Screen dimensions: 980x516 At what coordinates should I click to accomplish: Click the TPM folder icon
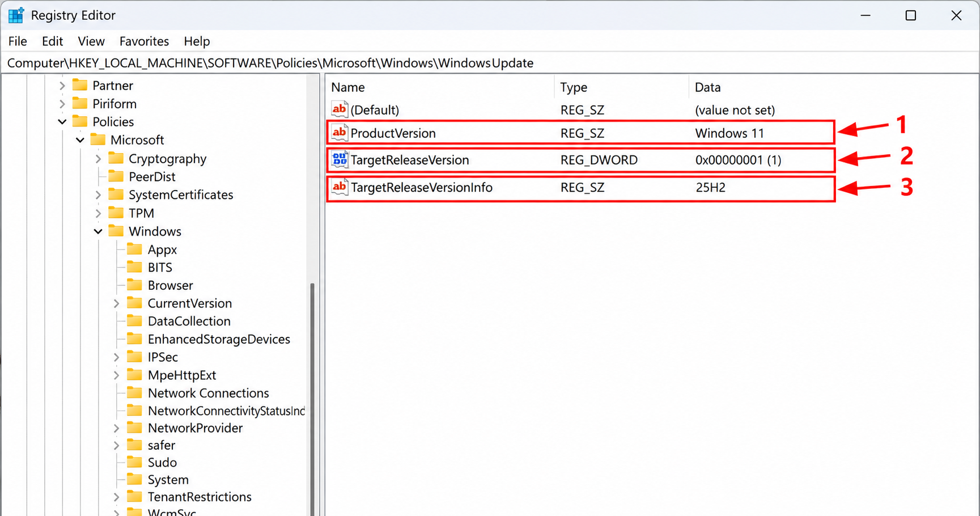pyautogui.click(x=116, y=213)
